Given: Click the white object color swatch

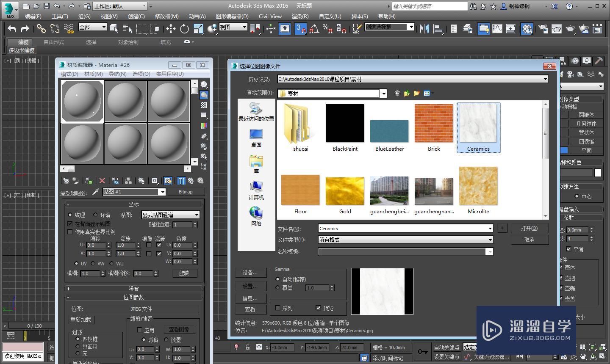Looking at the screenshot, I should pos(598,173).
